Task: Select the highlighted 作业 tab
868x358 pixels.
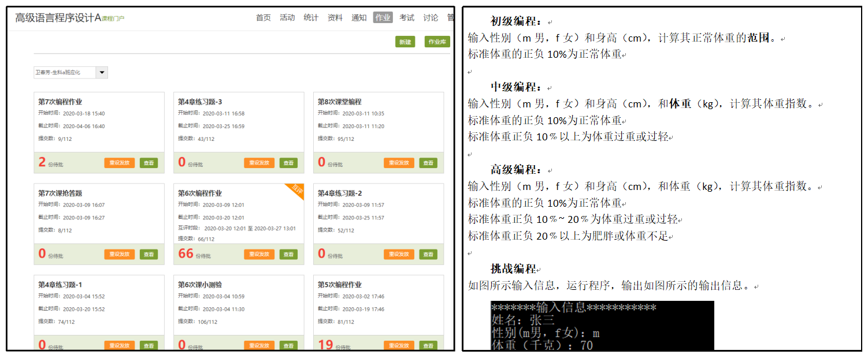Action: pos(383,18)
